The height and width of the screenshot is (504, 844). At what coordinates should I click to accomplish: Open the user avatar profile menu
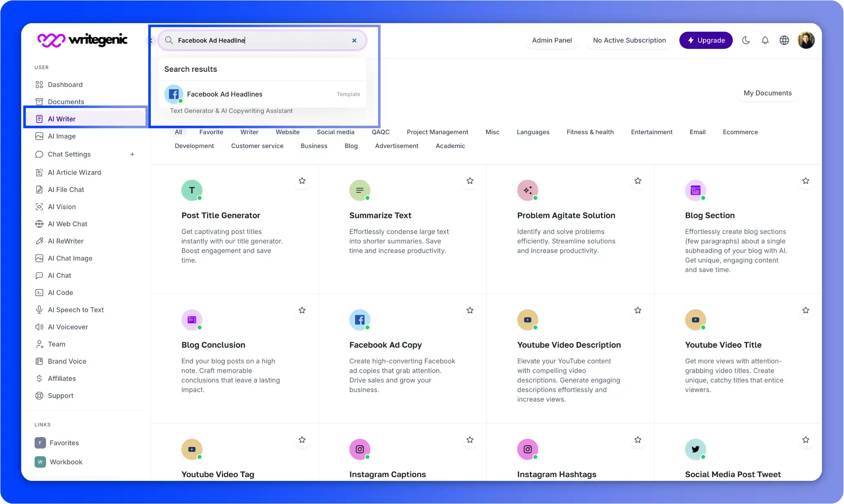[x=806, y=40]
